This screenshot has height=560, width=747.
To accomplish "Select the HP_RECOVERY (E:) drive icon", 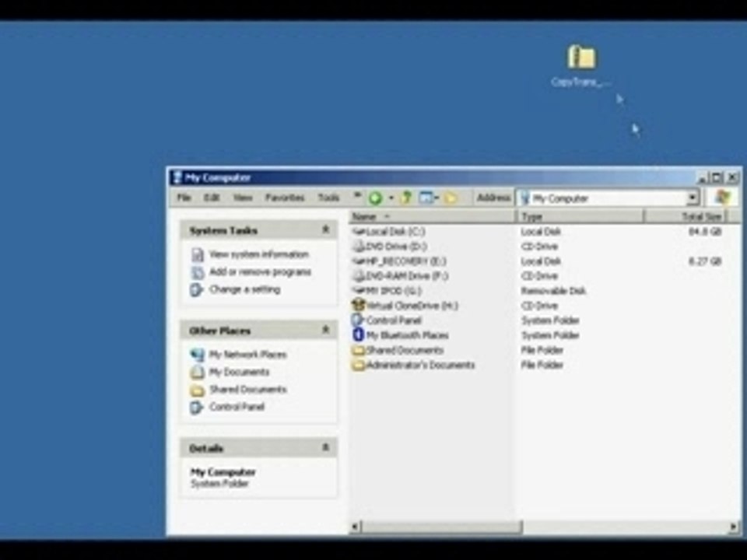I will pos(358,261).
